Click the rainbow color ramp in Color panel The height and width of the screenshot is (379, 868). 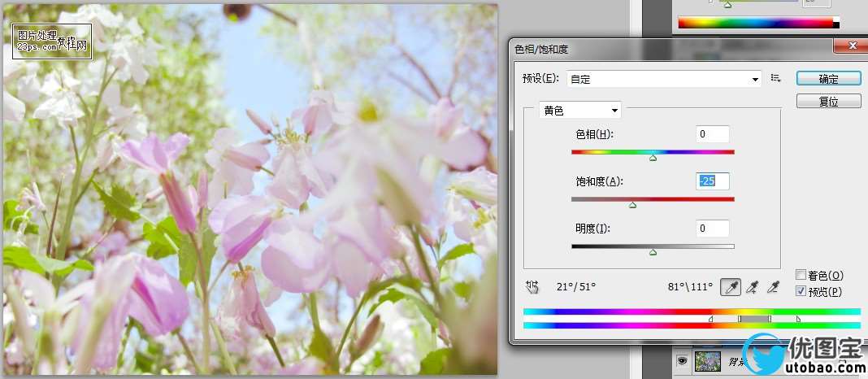(x=758, y=23)
